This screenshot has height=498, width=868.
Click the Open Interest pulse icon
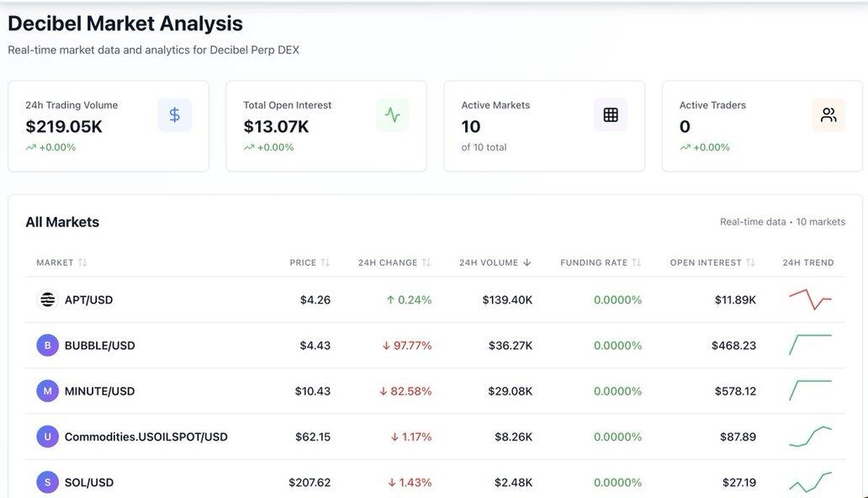(x=392, y=115)
